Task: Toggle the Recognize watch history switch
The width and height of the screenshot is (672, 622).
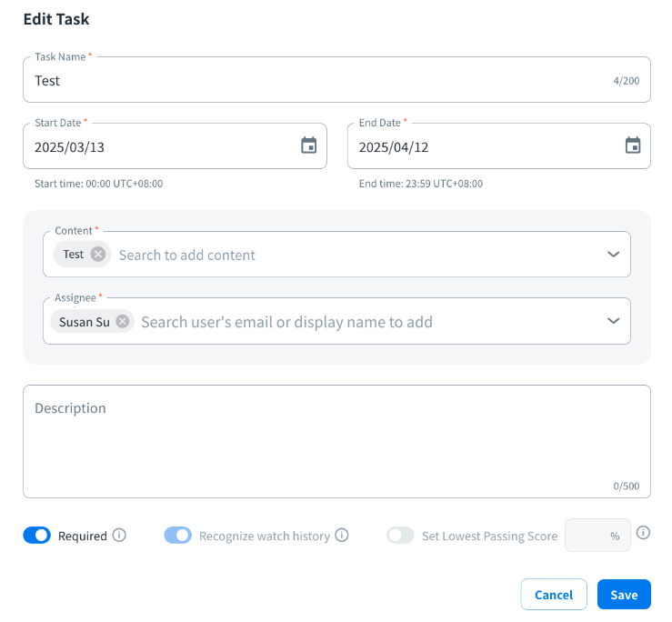Action: click(178, 536)
